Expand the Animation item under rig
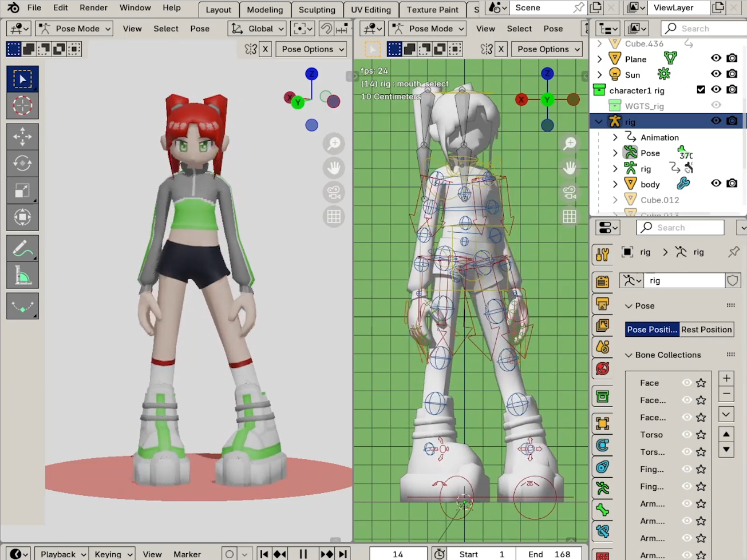This screenshot has height=560, width=747. [615, 137]
